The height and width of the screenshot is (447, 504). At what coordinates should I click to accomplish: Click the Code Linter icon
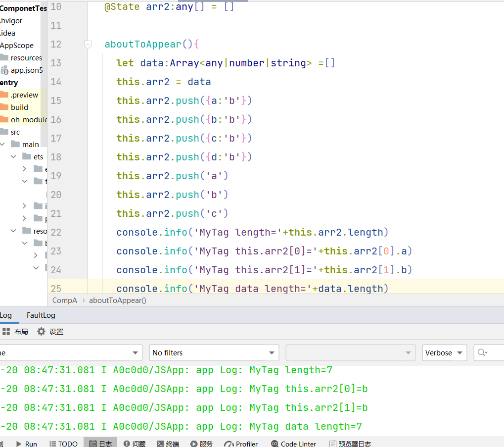tap(275, 444)
